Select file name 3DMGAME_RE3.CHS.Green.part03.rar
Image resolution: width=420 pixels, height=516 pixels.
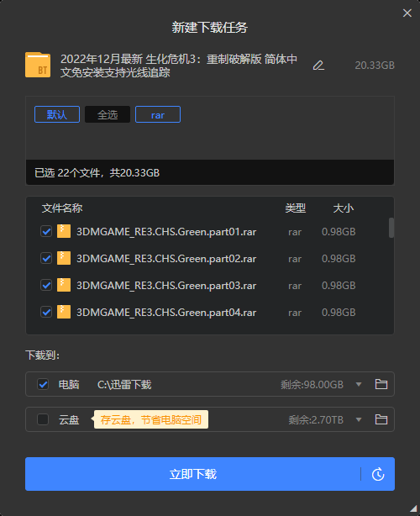point(166,286)
